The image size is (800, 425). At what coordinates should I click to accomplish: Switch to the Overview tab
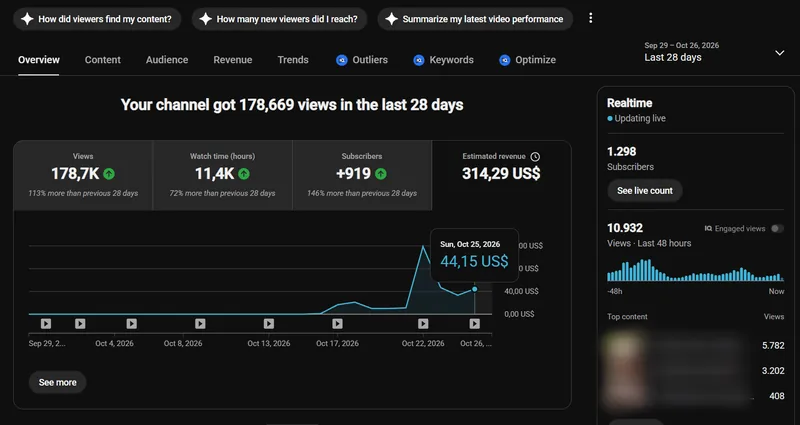pos(39,60)
